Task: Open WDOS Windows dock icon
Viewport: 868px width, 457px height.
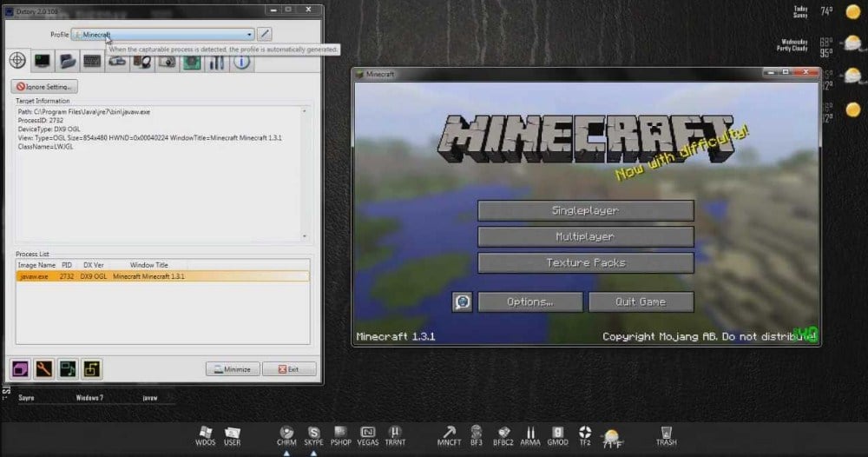Action: click(206, 436)
